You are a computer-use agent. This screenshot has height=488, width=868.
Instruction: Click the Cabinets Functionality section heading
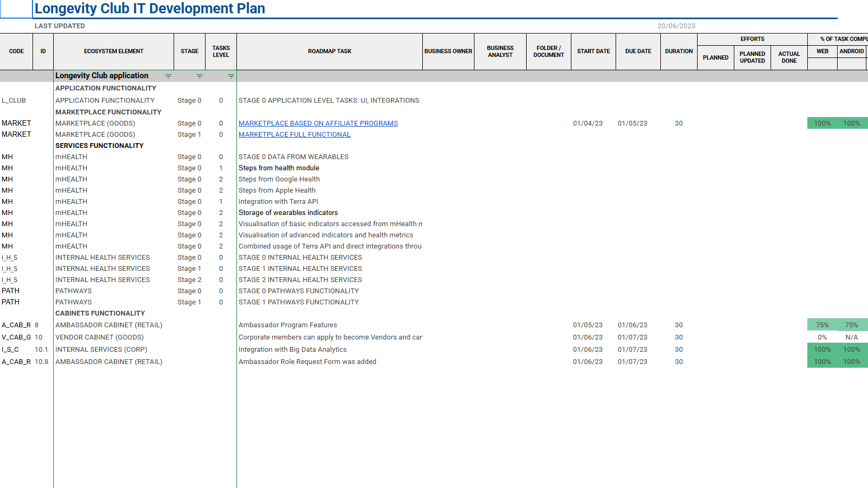(x=100, y=313)
